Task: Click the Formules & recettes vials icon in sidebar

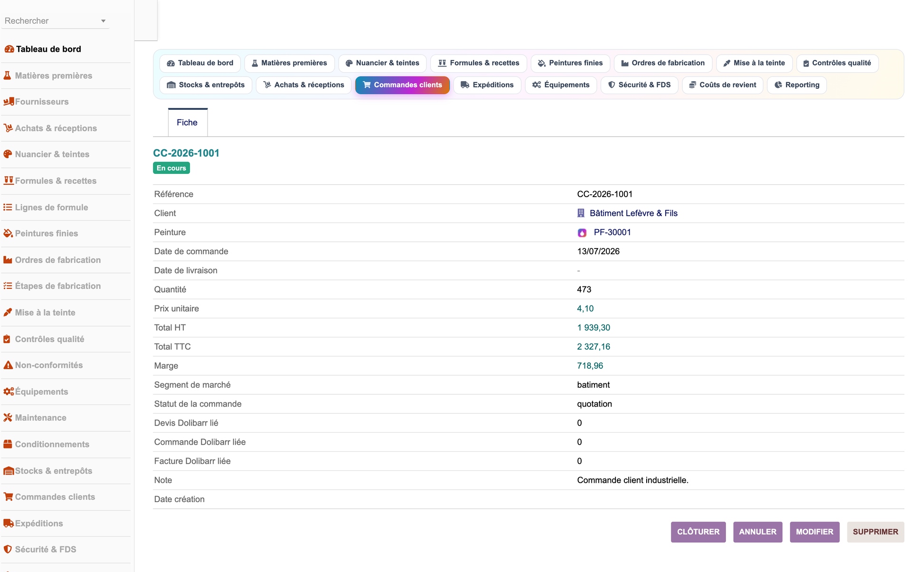Action: click(9, 181)
